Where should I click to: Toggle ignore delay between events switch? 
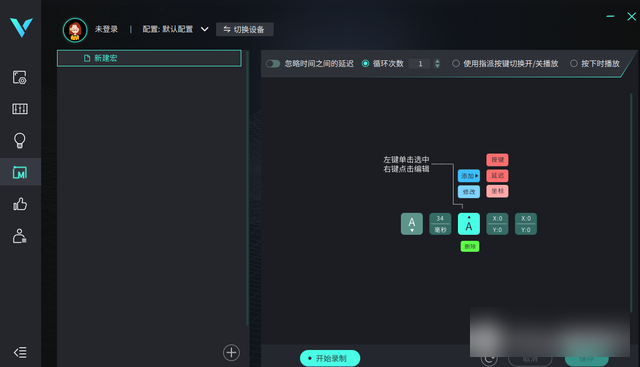pos(273,64)
